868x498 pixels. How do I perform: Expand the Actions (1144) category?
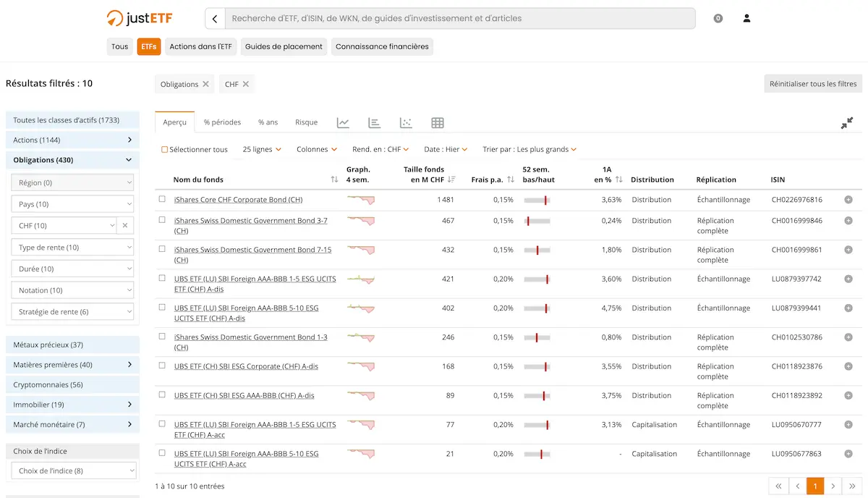click(x=72, y=140)
